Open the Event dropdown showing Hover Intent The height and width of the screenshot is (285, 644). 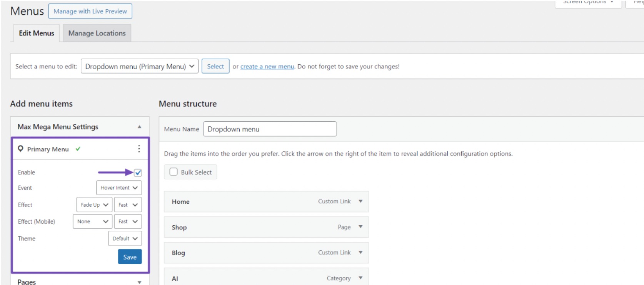[x=119, y=188]
